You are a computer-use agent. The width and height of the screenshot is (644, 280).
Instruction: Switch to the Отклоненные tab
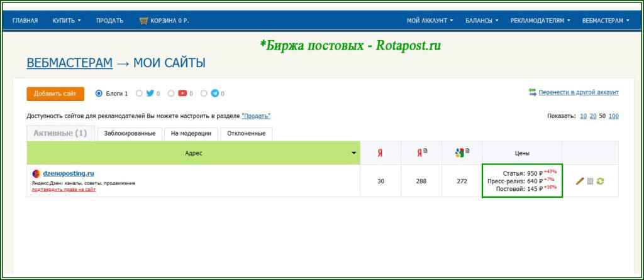(x=246, y=134)
